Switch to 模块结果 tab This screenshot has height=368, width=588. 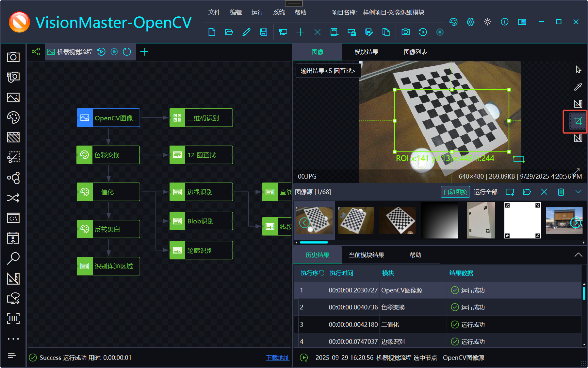[367, 52]
